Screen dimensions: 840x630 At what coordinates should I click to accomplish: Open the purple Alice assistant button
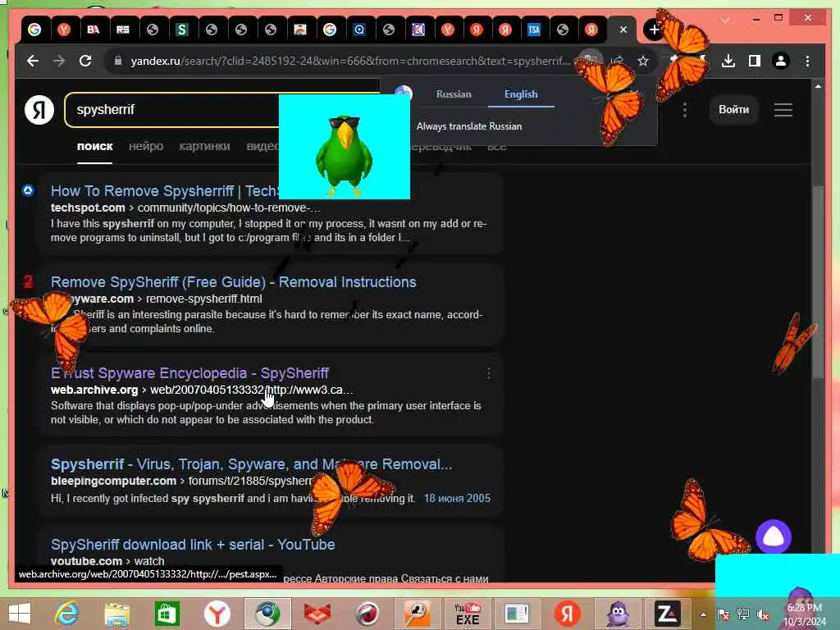(x=773, y=536)
